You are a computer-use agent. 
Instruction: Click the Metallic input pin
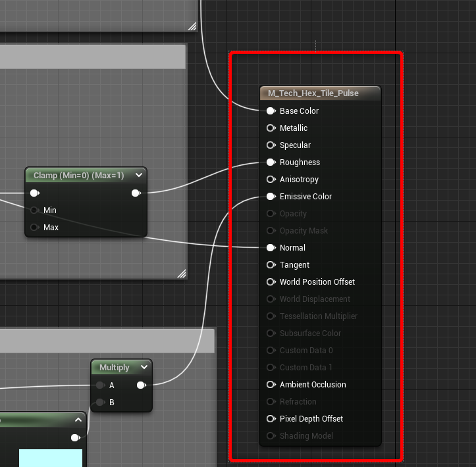(x=271, y=128)
